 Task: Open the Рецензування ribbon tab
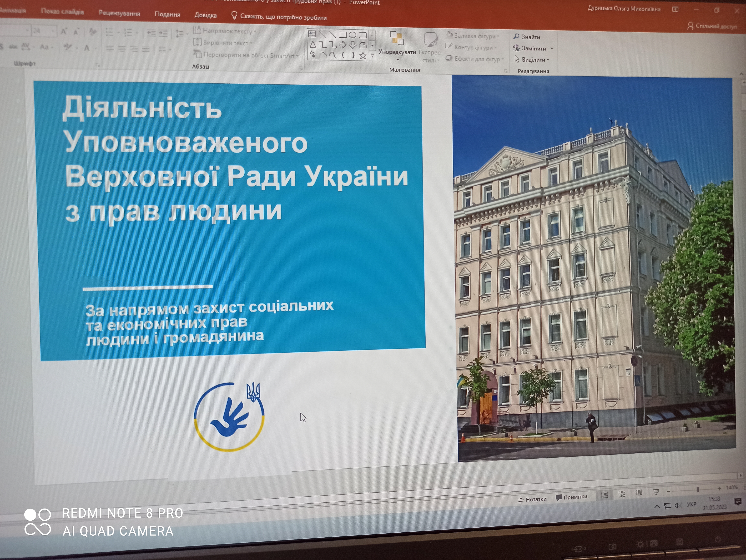(x=119, y=13)
